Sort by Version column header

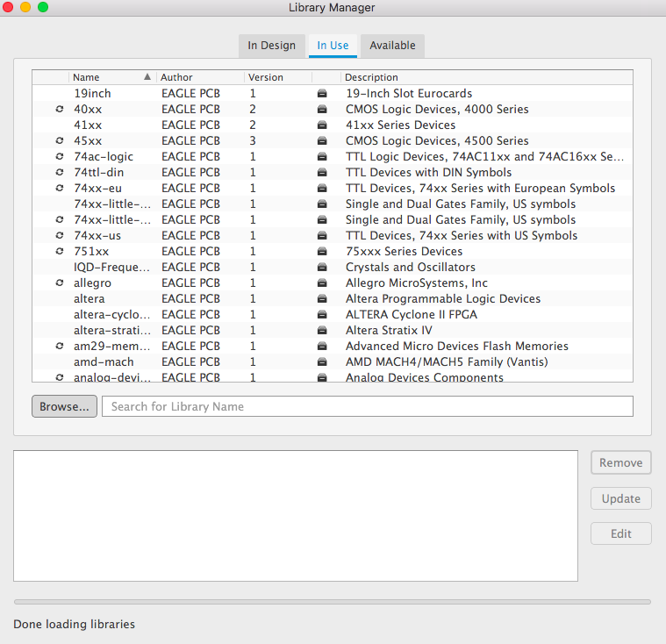278,77
